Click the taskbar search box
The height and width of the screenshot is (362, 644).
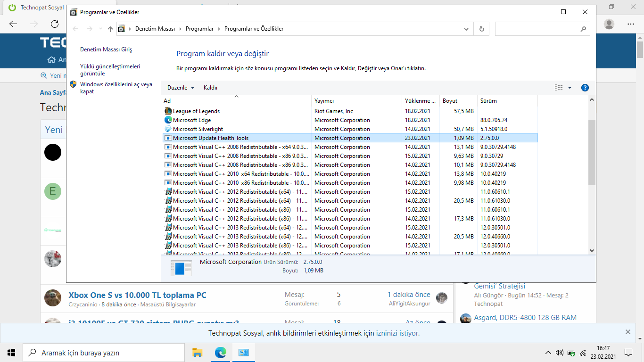tap(104, 353)
